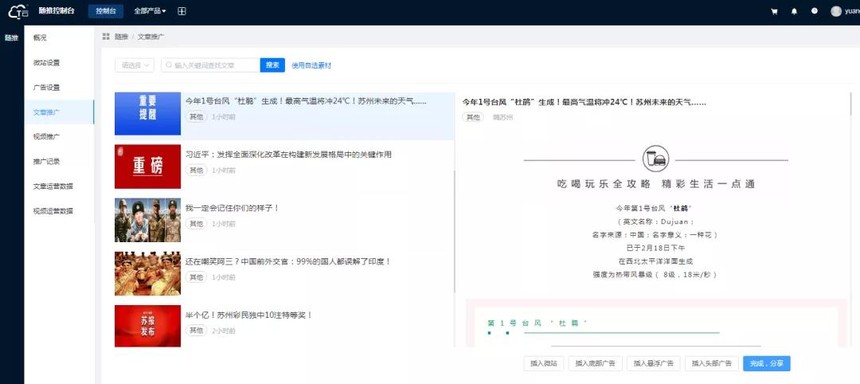Click 2小时前 timestamp on lottery article

point(224,331)
